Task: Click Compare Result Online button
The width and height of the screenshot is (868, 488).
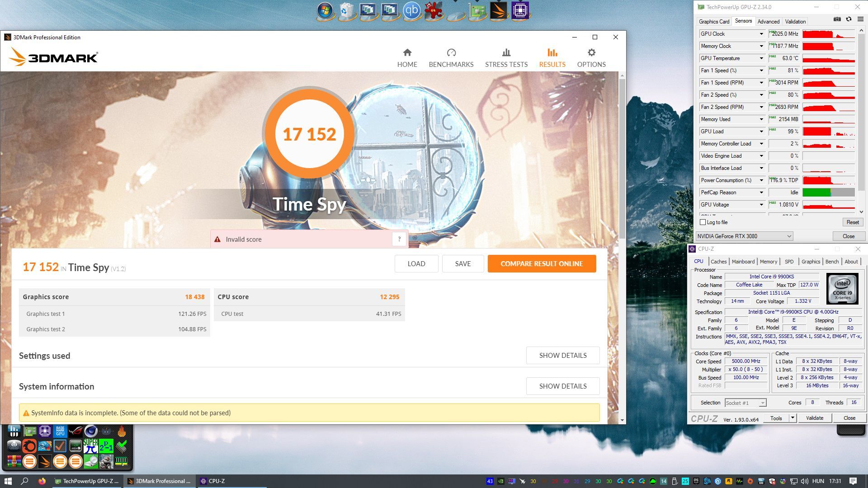Action: [x=541, y=264]
